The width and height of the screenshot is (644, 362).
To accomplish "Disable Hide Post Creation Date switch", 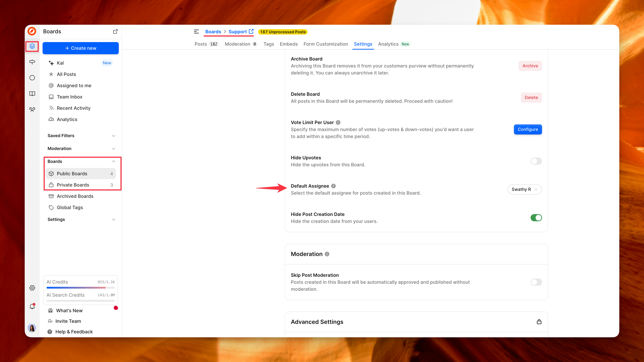I will (536, 218).
